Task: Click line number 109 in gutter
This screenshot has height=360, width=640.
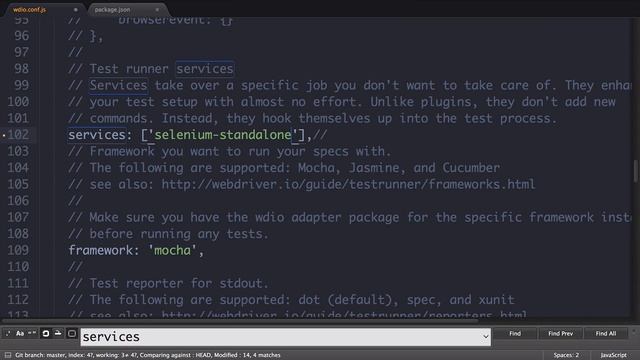Action: [x=18, y=250]
